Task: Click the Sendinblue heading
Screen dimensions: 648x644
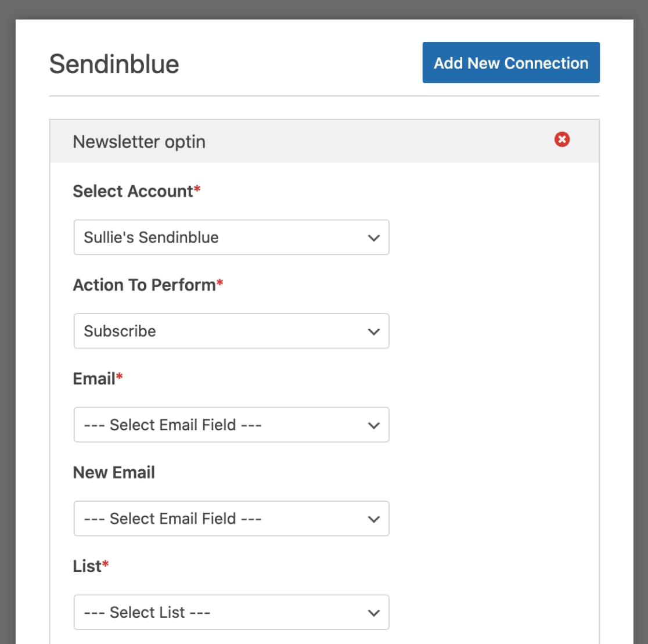Action: (114, 64)
